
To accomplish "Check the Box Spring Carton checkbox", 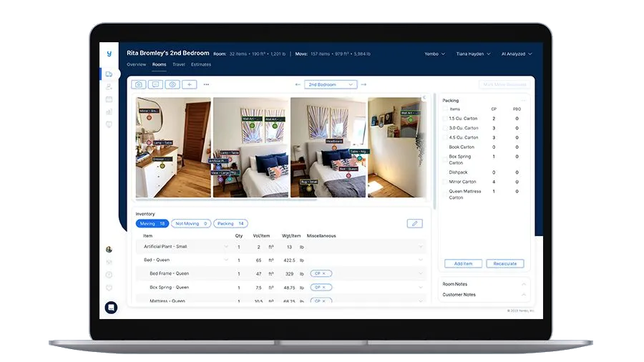I will point(445,160).
